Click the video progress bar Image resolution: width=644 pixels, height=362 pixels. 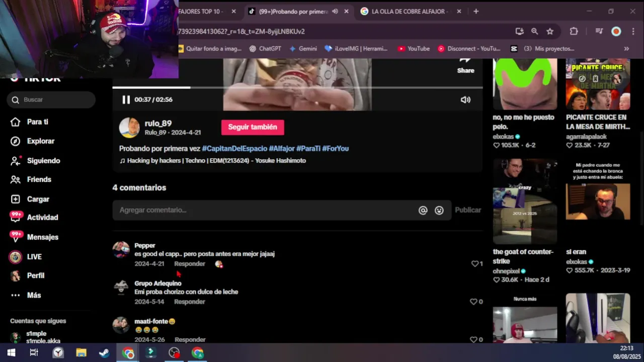coord(297,87)
